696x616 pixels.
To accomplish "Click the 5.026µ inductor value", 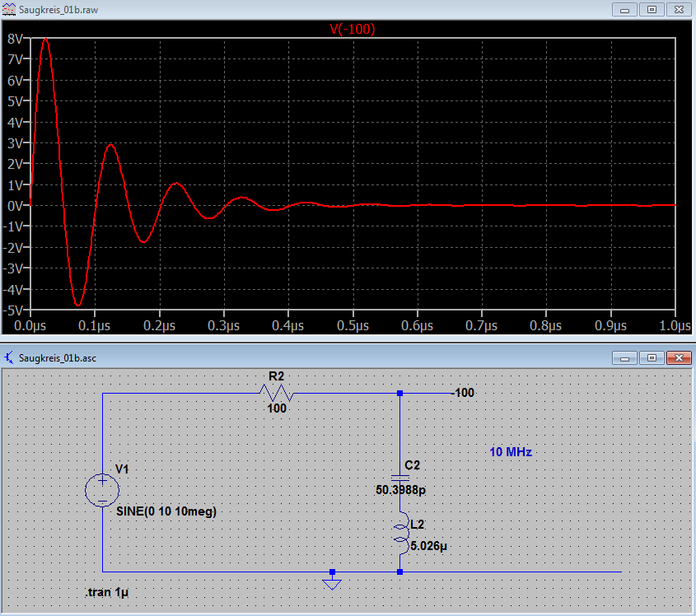I will point(428,544).
